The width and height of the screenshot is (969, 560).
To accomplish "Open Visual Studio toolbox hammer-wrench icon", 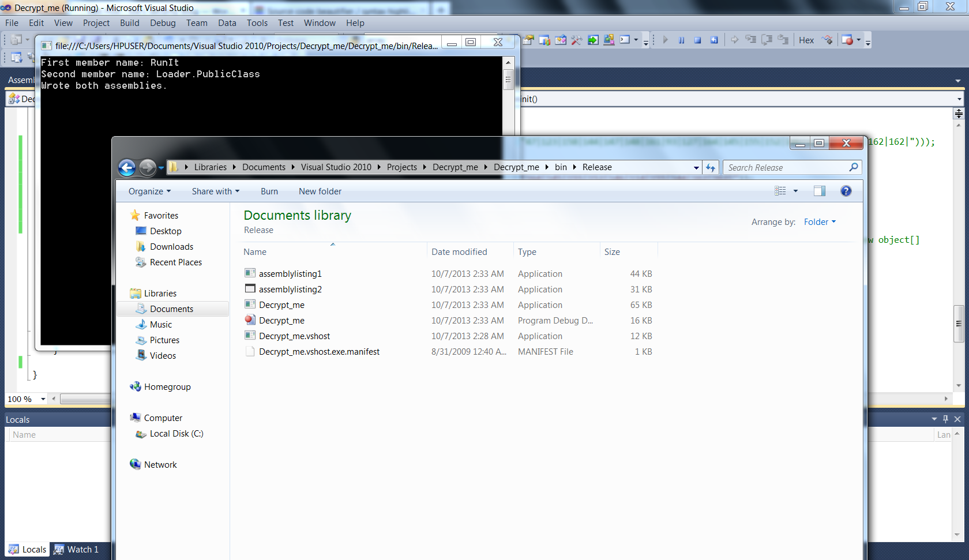I will [577, 40].
